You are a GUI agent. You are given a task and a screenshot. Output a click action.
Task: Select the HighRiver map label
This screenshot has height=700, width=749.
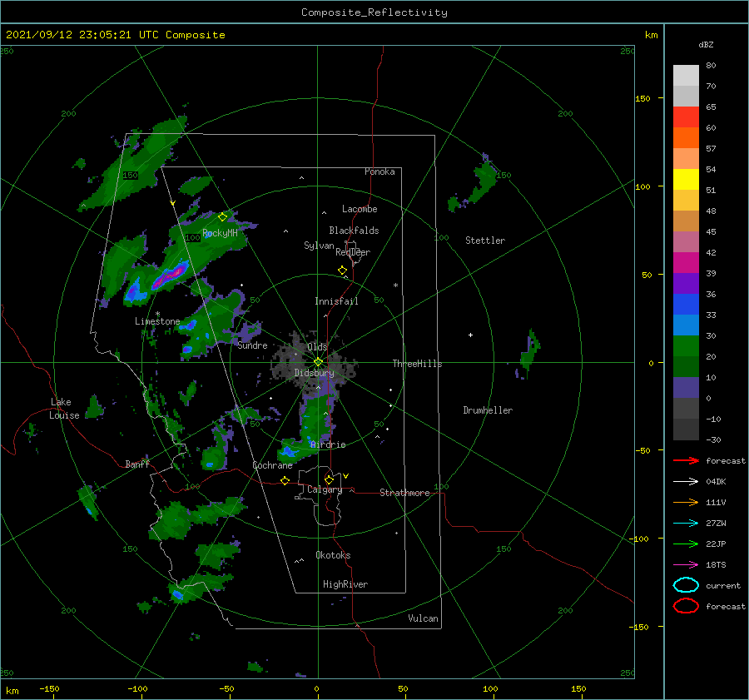point(345,584)
